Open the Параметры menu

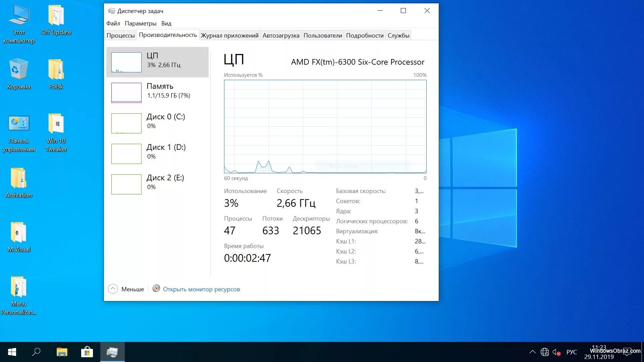[141, 23]
